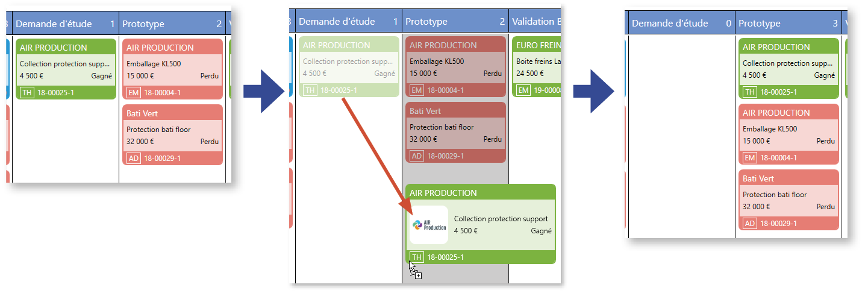Click 'Perdu' on Bati Vert card, third panel
Viewport: 868px width, 296px height.
coord(826,207)
